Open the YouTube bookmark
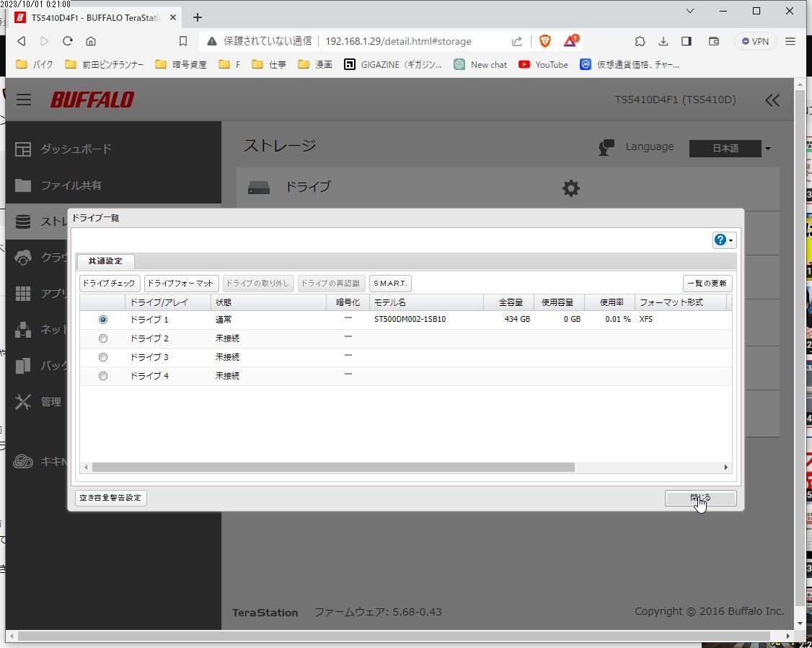Screen dimensions: 812x648 [x=544, y=64]
